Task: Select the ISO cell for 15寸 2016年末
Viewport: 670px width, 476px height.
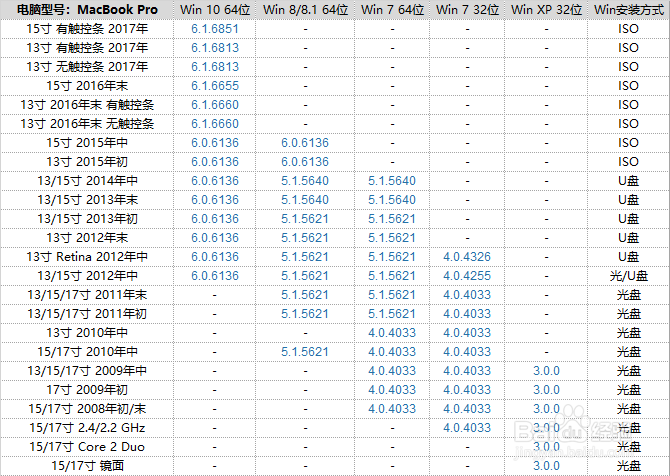Action: tap(629, 86)
